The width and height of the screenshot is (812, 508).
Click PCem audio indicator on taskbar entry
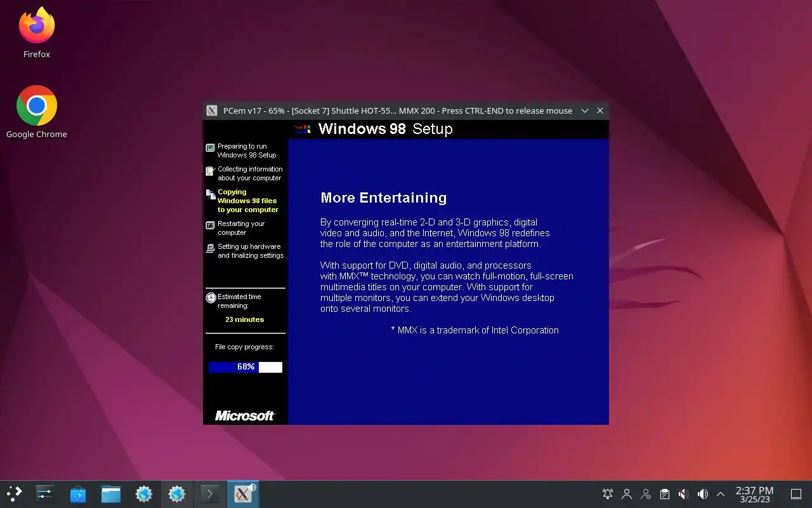tap(252, 488)
